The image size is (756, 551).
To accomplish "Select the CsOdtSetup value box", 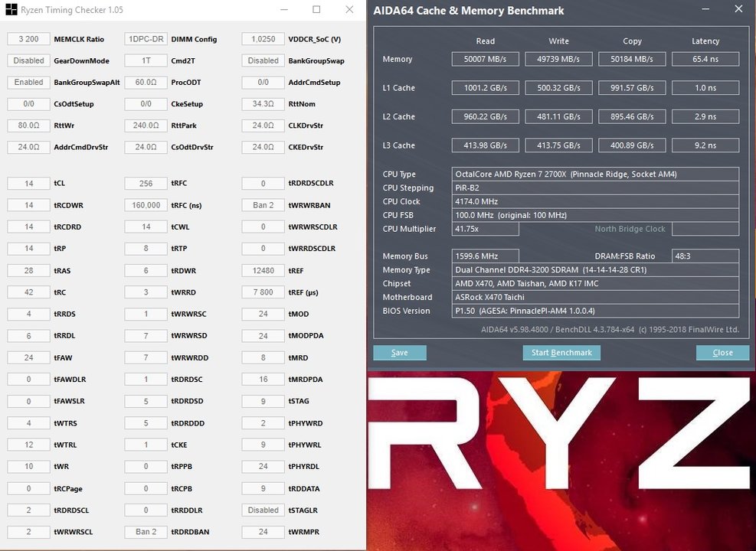I will click(x=28, y=104).
